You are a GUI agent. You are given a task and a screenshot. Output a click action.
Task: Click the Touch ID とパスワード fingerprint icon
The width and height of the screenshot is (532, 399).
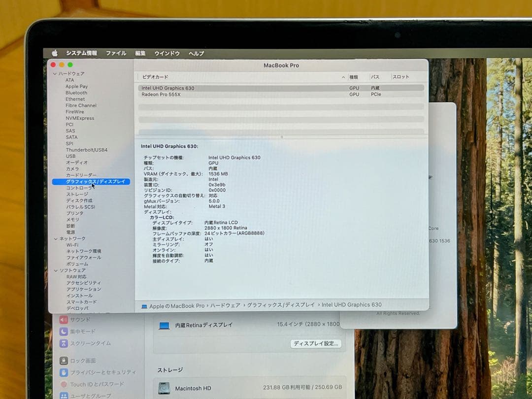[x=63, y=384]
